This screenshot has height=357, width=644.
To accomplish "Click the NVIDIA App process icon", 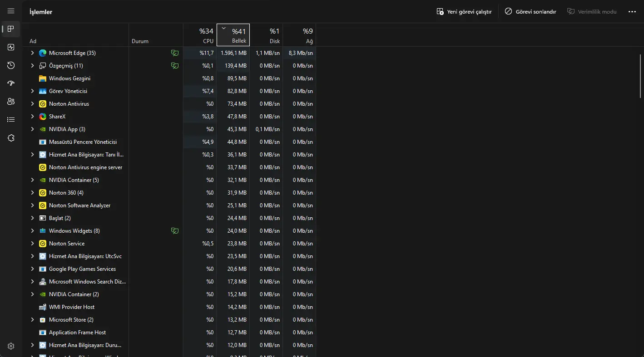I will 43,129.
